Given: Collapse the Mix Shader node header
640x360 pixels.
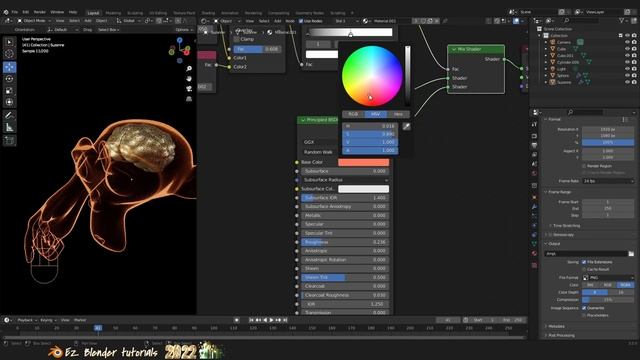Looking at the screenshot, I should pyautogui.click(x=453, y=49).
